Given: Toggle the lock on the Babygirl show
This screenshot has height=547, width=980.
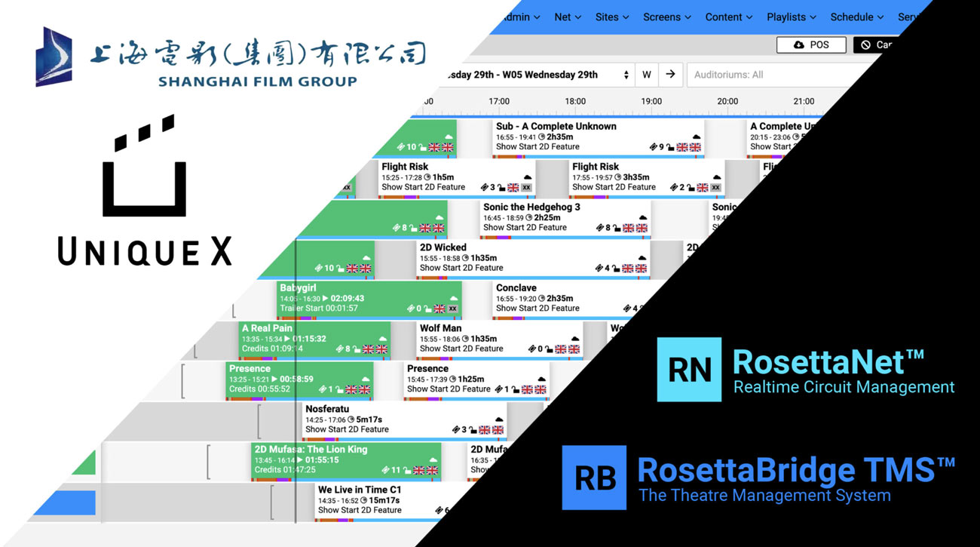Looking at the screenshot, I should point(427,309).
